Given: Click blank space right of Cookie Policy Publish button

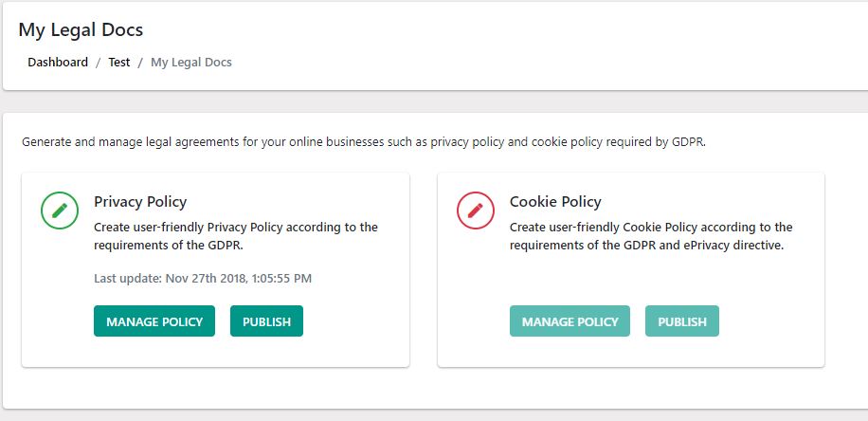Looking at the screenshot, I should (x=768, y=321).
